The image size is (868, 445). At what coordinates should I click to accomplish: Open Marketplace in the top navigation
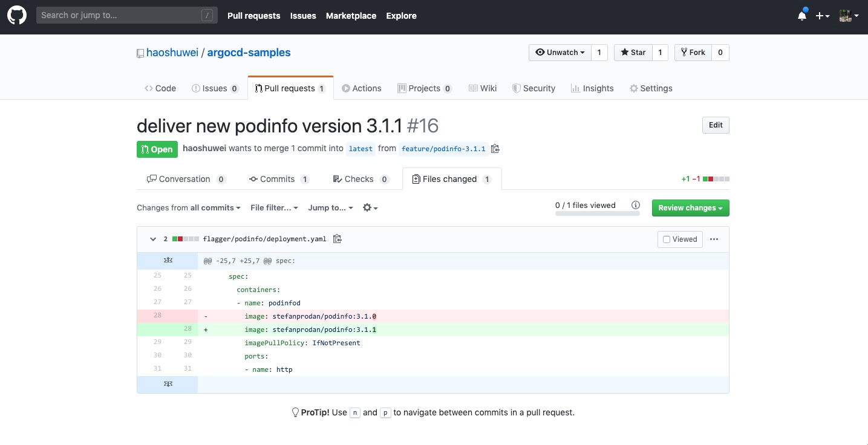(x=351, y=16)
